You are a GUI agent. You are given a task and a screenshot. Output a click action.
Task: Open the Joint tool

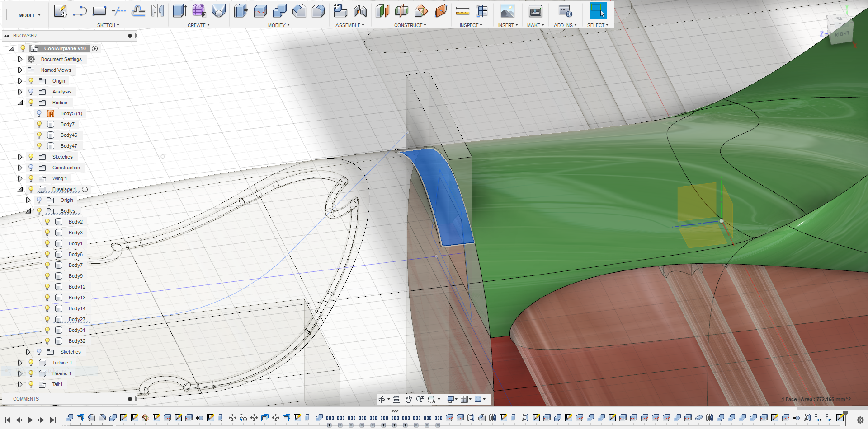360,11
